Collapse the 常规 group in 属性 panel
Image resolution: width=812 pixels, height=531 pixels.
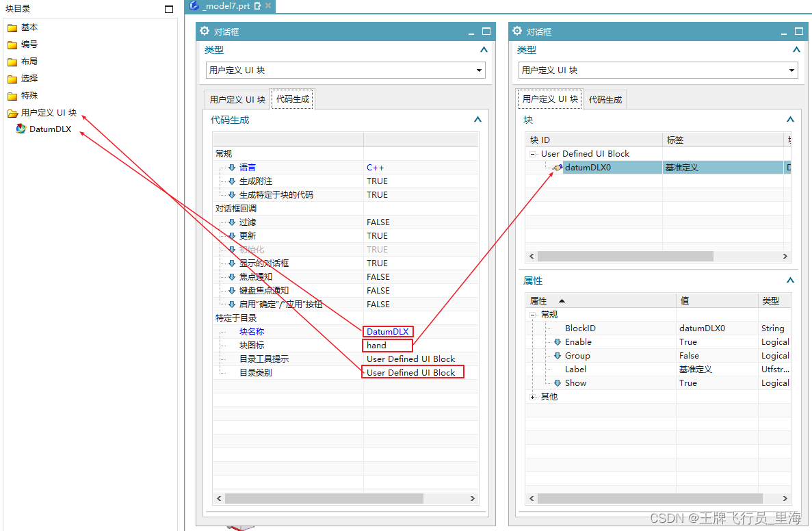(533, 314)
